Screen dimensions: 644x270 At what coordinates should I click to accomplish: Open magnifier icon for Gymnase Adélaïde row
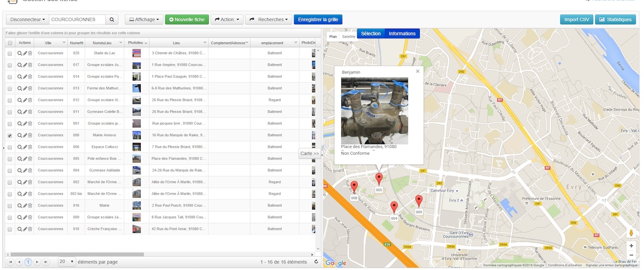pos(20,170)
